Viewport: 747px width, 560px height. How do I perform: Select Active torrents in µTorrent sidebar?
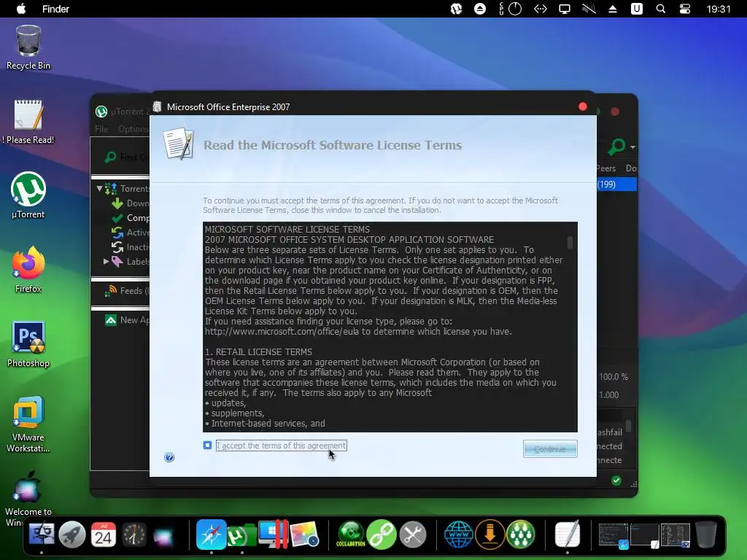click(x=131, y=233)
